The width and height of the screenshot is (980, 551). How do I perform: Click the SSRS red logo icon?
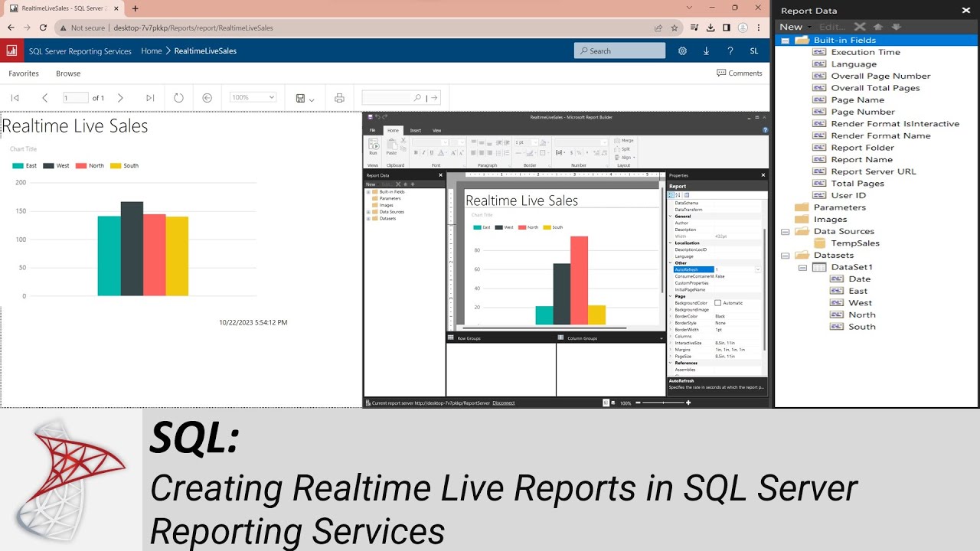pyautogui.click(x=11, y=51)
